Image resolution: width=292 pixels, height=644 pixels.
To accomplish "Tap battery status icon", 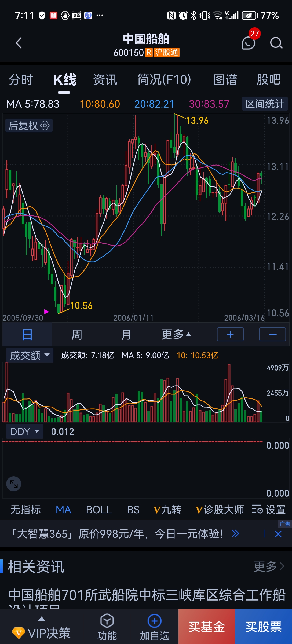I will pyautogui.click(x=250, y=15).
